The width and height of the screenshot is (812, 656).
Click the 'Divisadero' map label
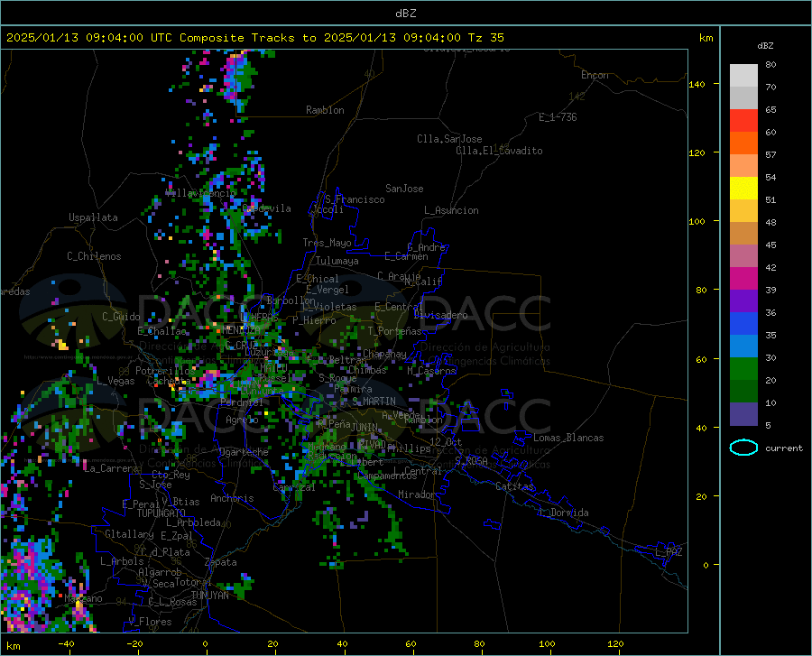[440, 315]
